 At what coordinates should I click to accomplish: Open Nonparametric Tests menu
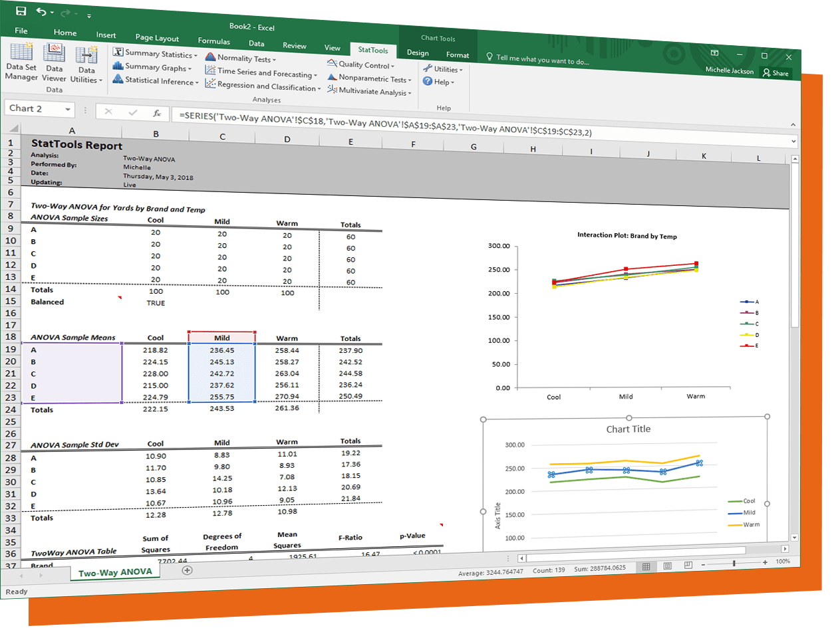(369, 78)
